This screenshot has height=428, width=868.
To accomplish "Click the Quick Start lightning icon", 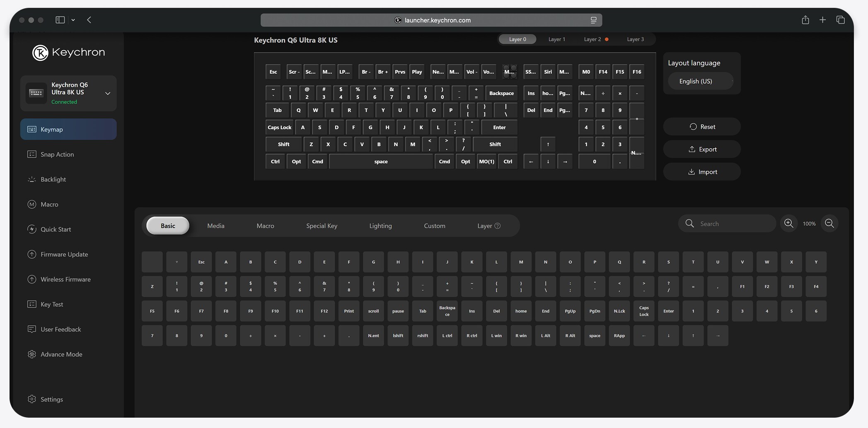I will pos(32,229).
